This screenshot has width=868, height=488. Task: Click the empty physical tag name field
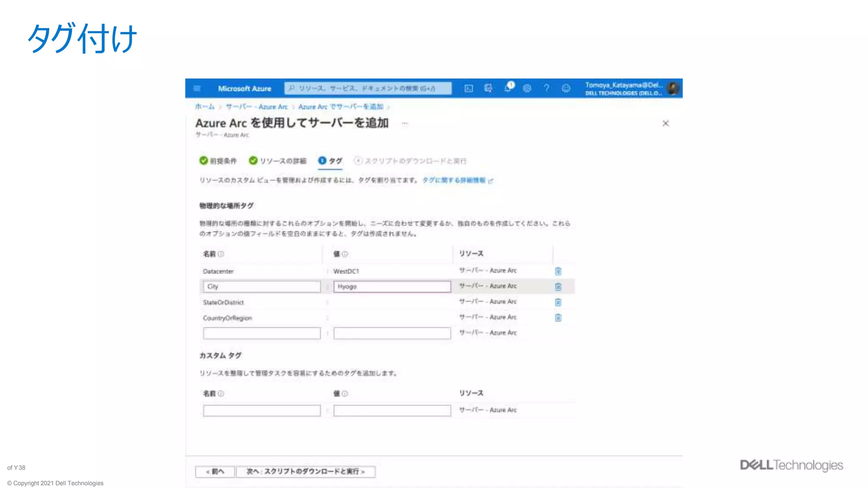pyautogui.click(x=262, y=333)
